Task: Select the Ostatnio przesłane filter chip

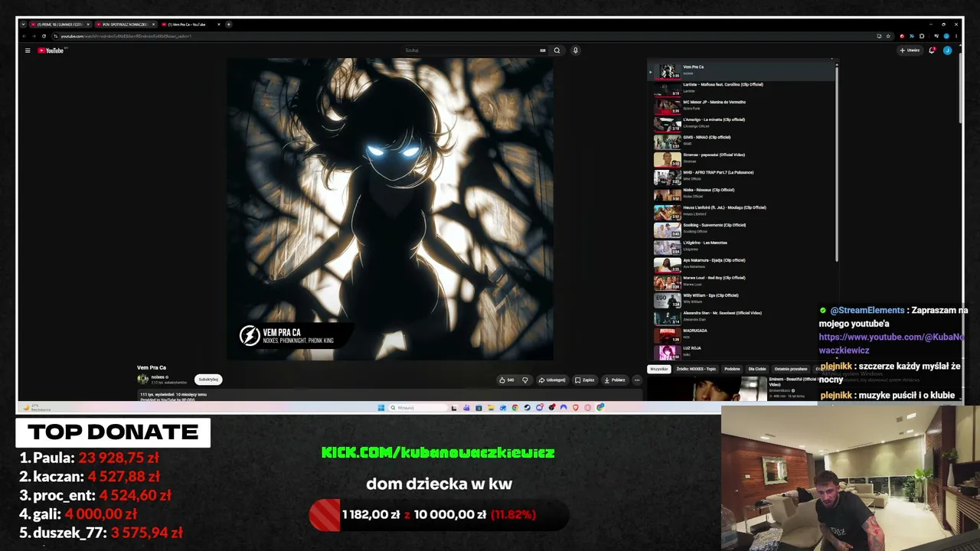Action: pyautogui.click(x=791, y=369)
